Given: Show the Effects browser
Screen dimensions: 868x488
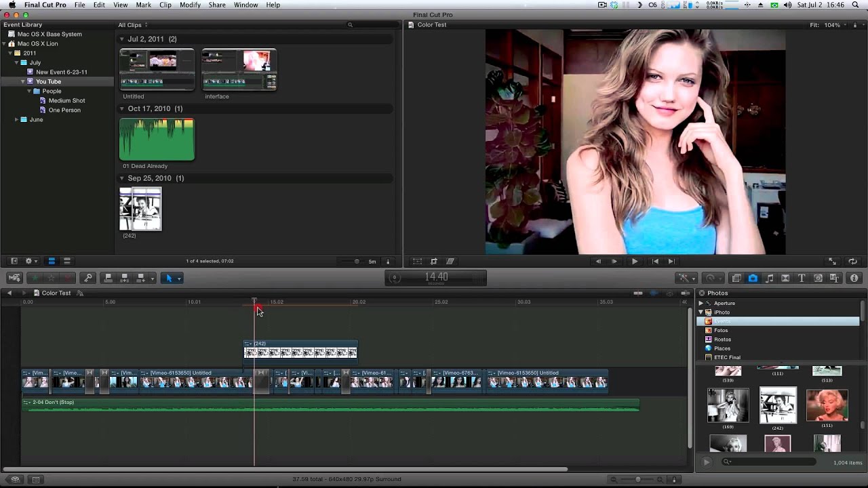Looking at the screenshot, I should (x=736, y=278).
